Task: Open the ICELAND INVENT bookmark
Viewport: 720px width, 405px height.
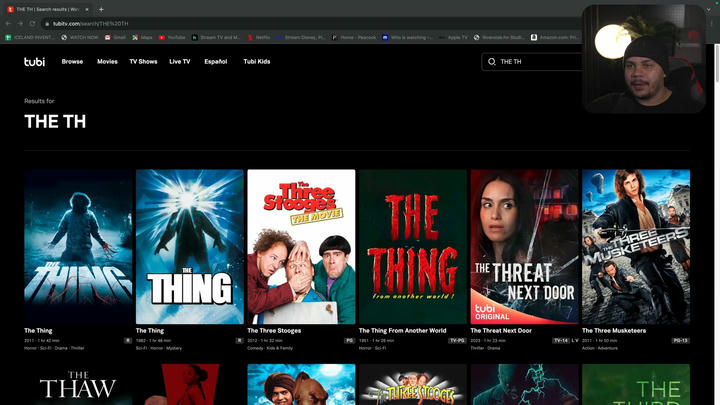Action: pyautogui.click(x=30, y=37)
